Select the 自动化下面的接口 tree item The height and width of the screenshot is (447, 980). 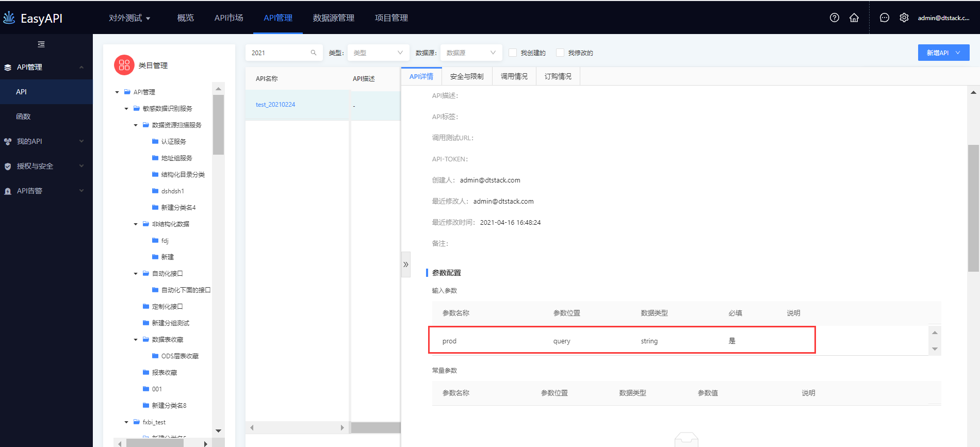click(x=186, y=290)
